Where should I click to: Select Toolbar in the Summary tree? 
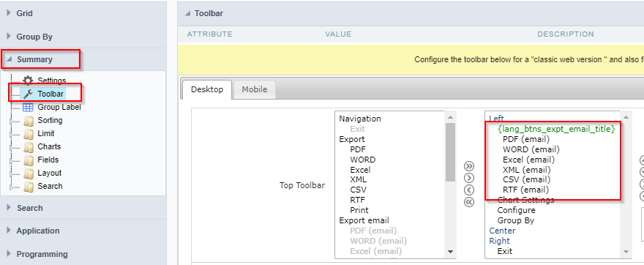click(50, 94)
